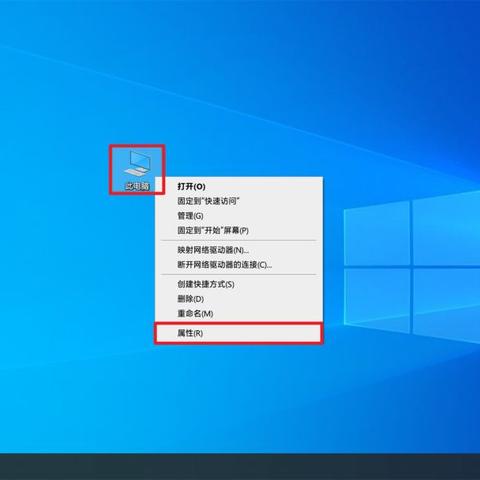Choose 打开(O) from the context menu
This screenshot has width=480, height=480.
239,186
